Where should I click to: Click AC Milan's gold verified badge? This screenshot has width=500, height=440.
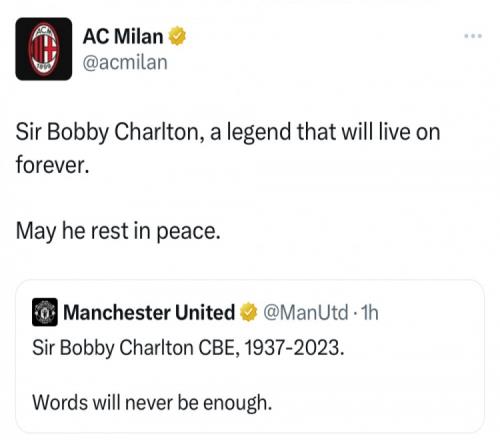pos(177,36)
